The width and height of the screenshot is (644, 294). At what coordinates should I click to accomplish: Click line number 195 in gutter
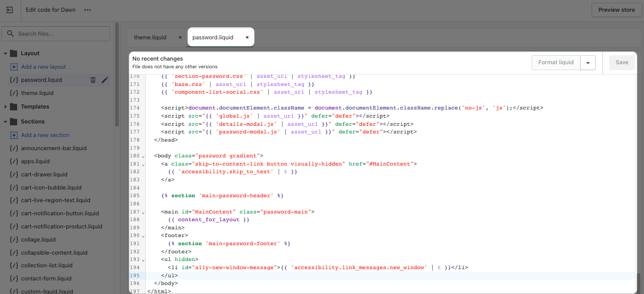(135, 275)
